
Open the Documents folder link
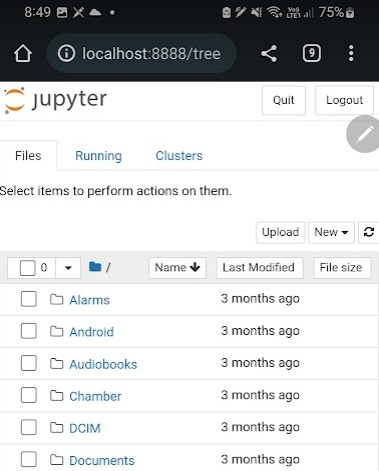(x=102, y=460)
